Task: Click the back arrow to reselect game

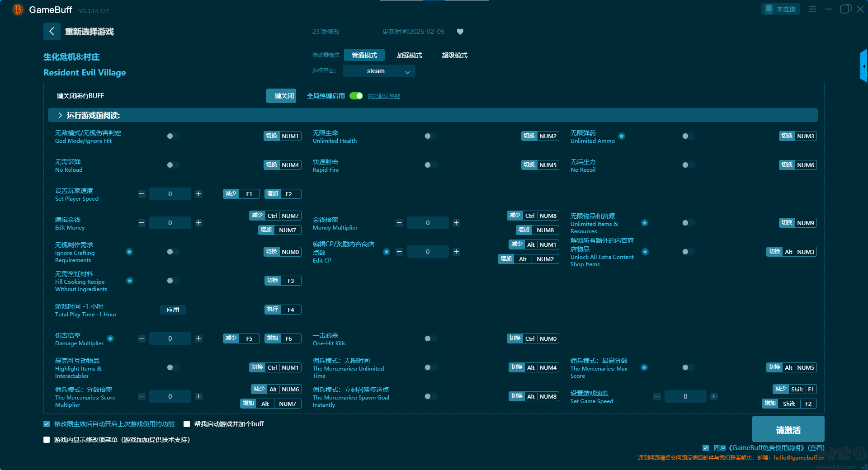Action: (x=52, y=31)
